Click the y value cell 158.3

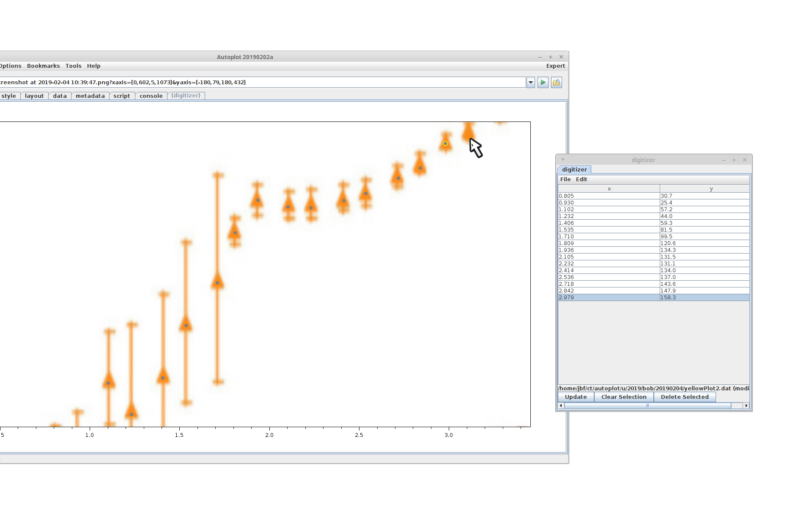(705, 298)
